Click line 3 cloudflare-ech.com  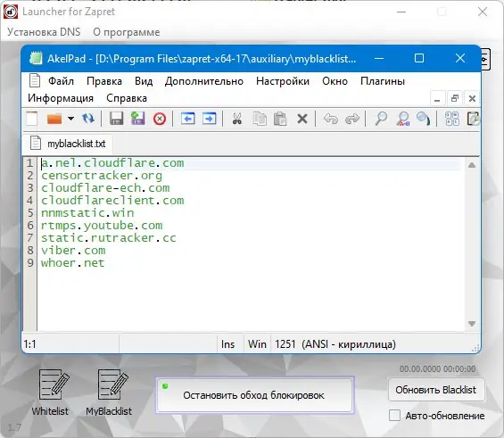pyautogui.click(x=105, y=188)
